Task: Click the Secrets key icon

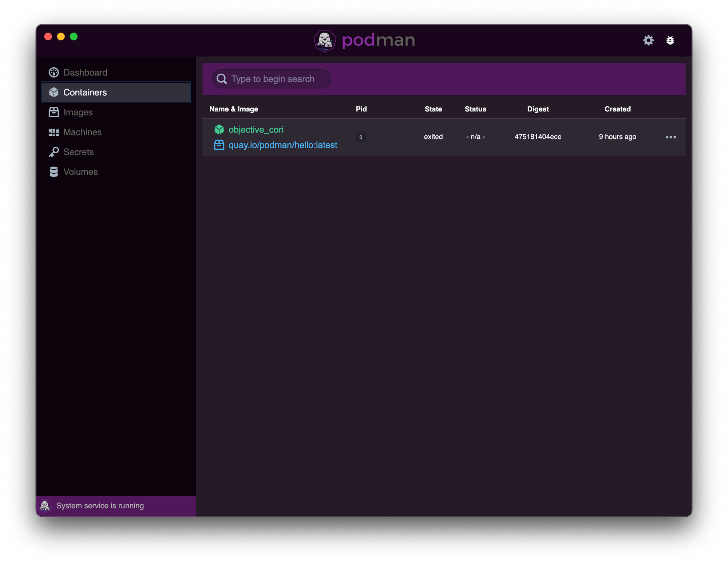Action: (54, 152)
